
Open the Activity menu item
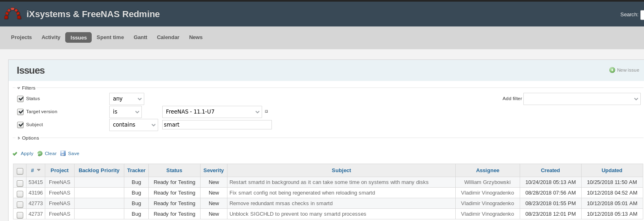point(51,37)
